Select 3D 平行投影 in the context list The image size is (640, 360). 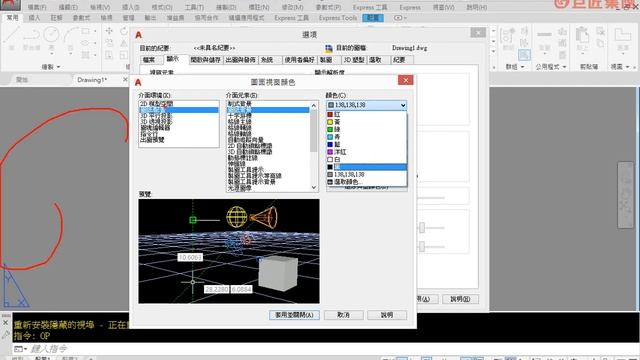tap(178, 116)
